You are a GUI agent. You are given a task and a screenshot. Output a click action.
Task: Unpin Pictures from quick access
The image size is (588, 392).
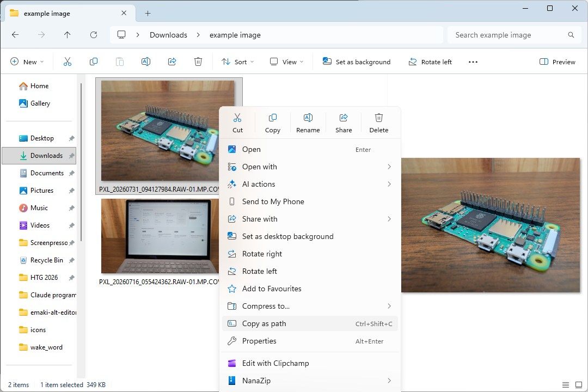pos(72,191)
